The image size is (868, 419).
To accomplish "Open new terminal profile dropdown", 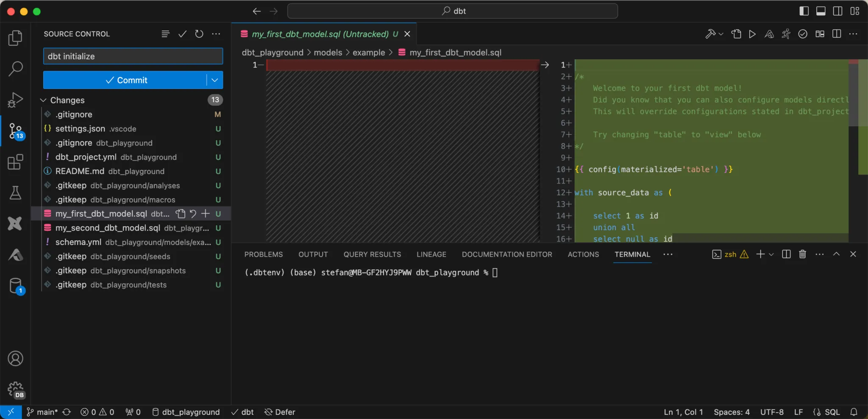I will coord(771,254).
